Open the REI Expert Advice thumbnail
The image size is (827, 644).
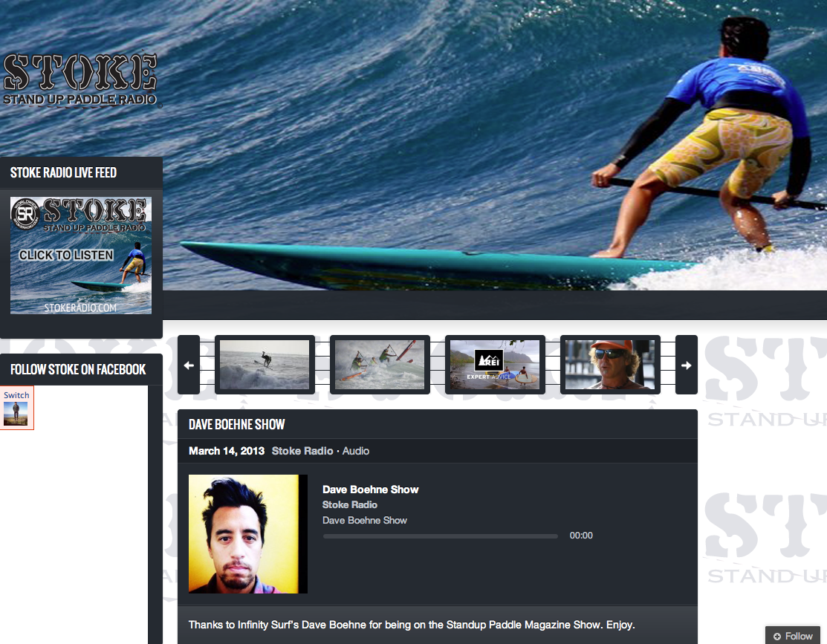click(x=495, y=365)
